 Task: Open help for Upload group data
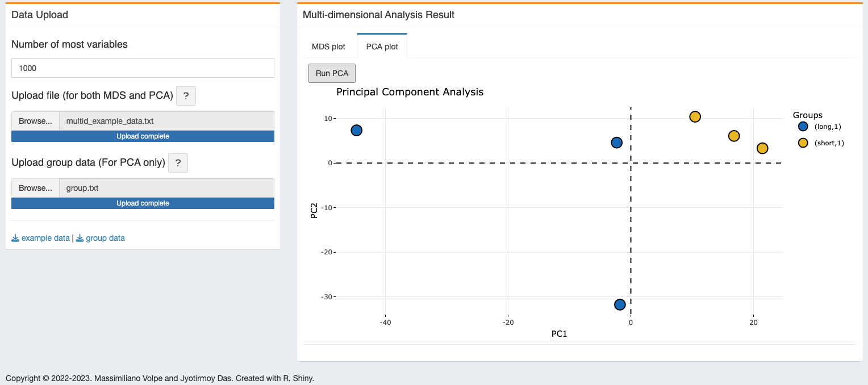178,163
